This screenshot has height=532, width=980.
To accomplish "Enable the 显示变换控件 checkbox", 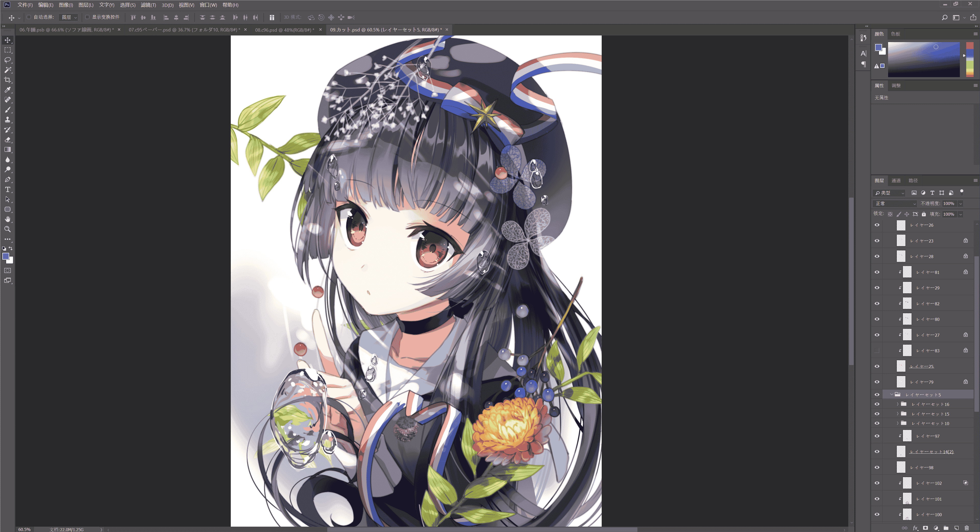I will tap(87, 17).
